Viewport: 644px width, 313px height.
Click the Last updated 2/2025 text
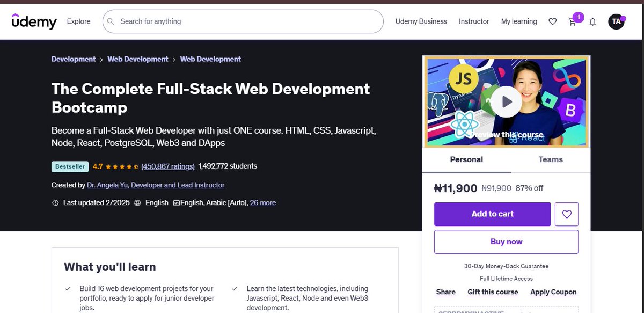[97, 203]
